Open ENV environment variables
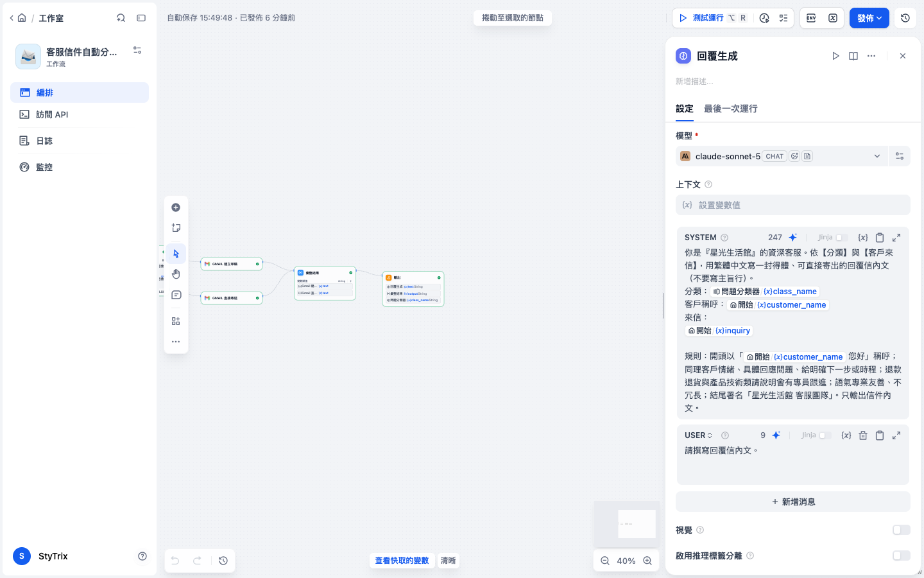Screen dimensions: 924x578 (x=811, y=18)
